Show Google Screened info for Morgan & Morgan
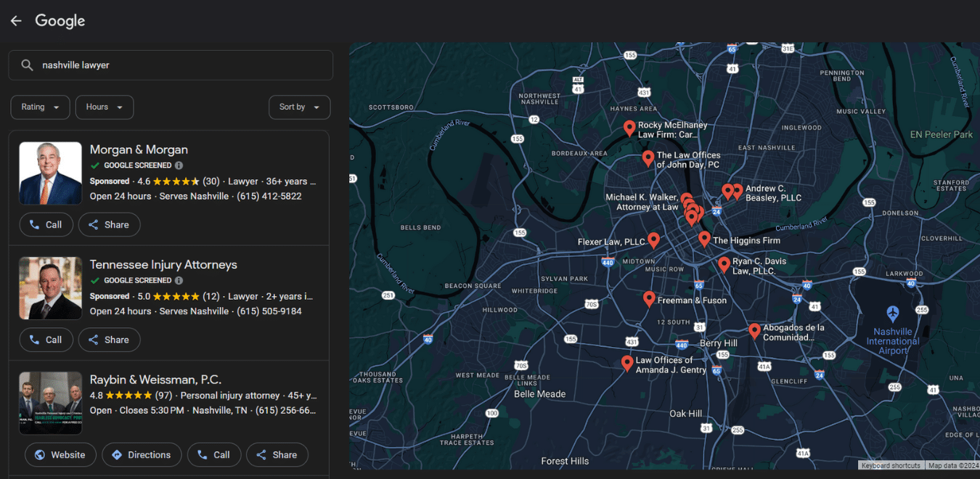The height and width of the screenshot is (479, 980). [x=179, y=165]
